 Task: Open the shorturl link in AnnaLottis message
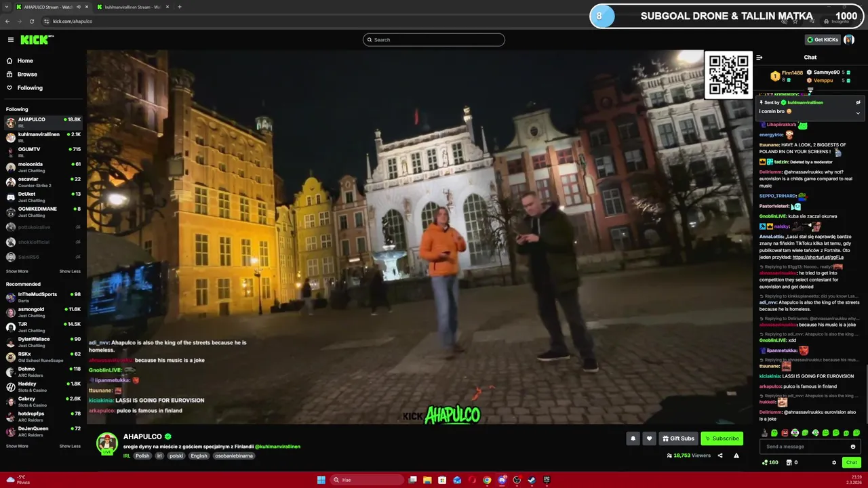[x=818, y=257]
